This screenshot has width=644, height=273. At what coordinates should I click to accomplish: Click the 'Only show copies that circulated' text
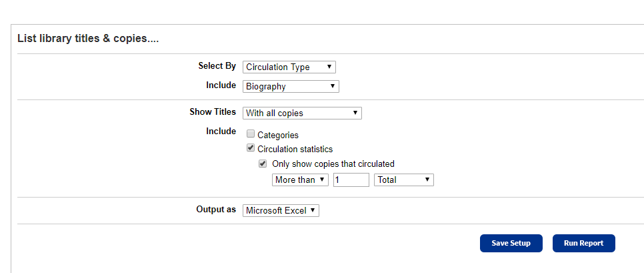pyautogui.click(x=333, y=164)
